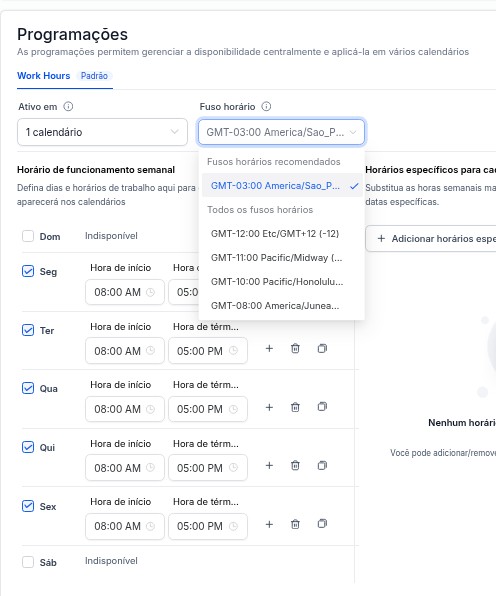
Task: Click clock icon in Seg start time
Action: (151, 292)
